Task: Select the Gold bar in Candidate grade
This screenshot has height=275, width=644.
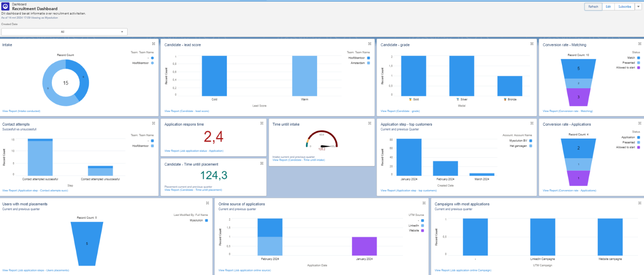Action: pos(413,76)
